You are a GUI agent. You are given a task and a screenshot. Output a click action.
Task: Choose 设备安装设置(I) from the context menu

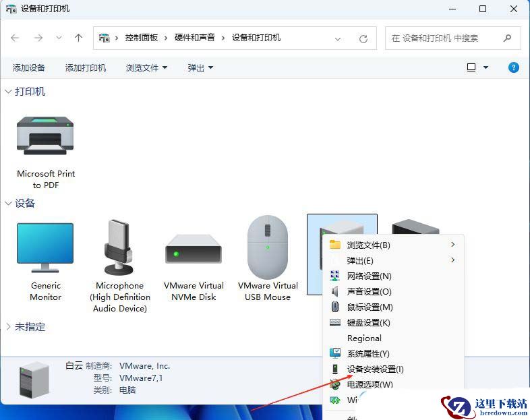coord(393,369)
